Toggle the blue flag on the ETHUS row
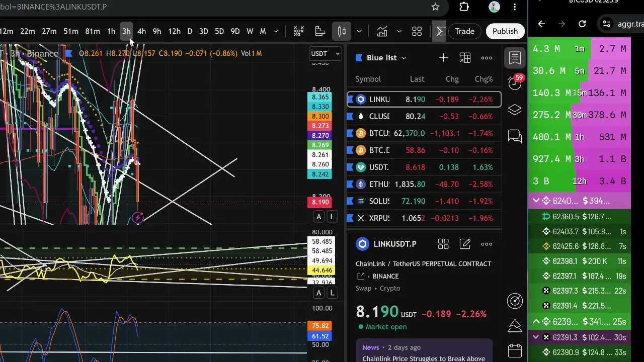 [x=350, y=185]
